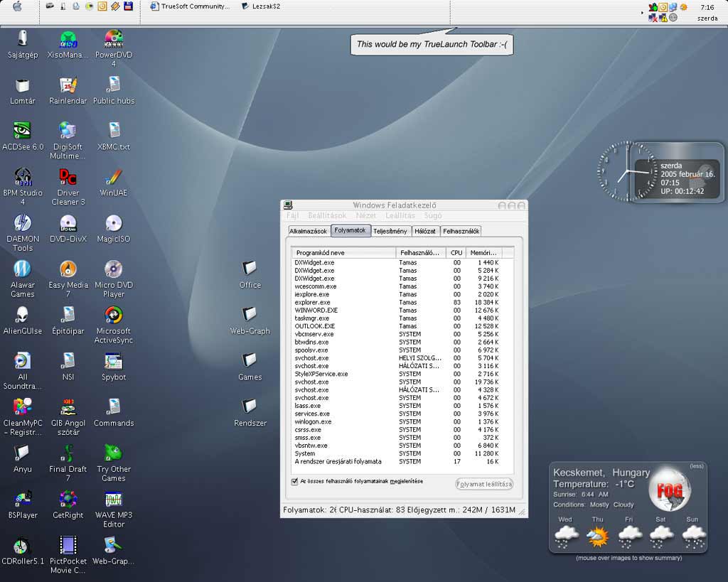Collapse the weather widget via (less)
Viewport: 728px width, 582px height.
(x=696, y=466)
